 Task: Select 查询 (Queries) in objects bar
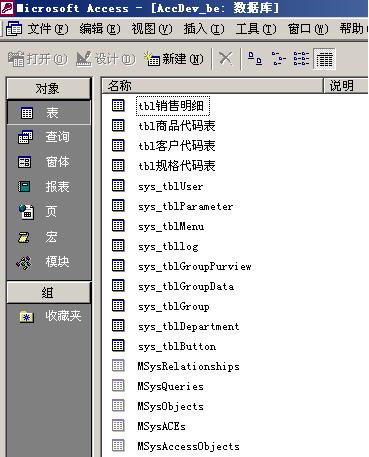click(48, 137)
